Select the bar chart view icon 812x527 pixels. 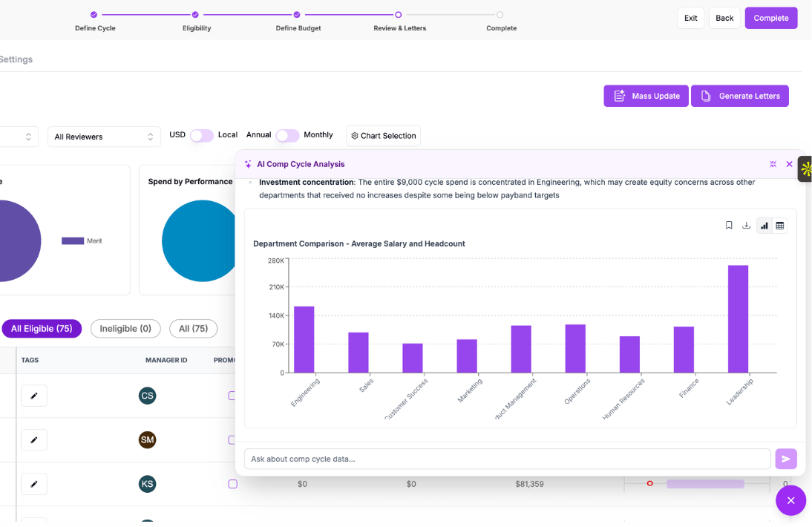[764, 226]
